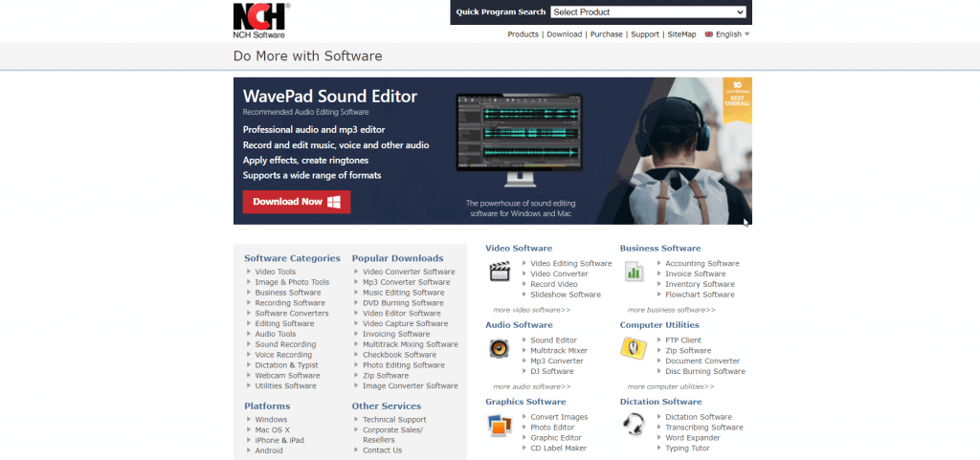The width and height of the screenshot is (980, 460).
Task: Open the Sound Editor link
Action: click(554, 340)
